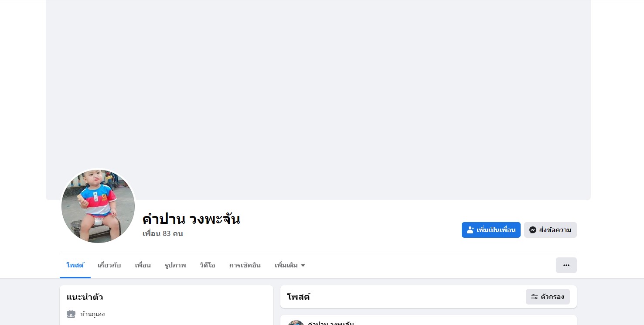
Task: Open the profile picture of the child
Action: point(98,206)
